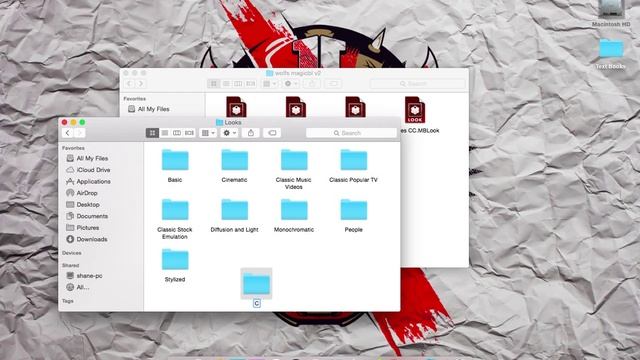
Task: Go back in the wolfs magicbl window
Action: tap(129, 84)
